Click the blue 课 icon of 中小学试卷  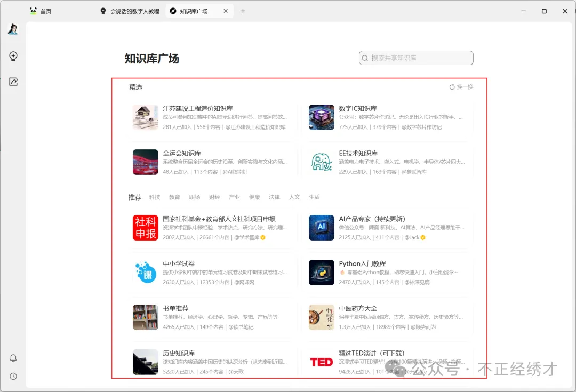(x=146, y=273)
